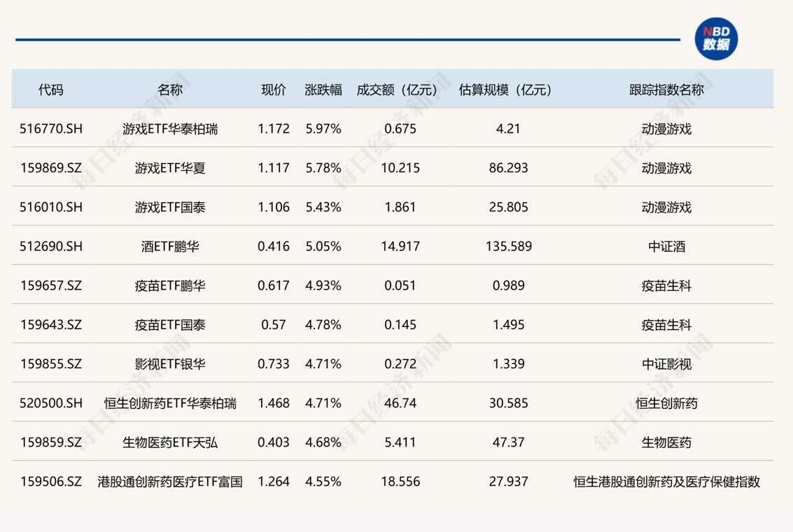This screenshot has width=793, height=532.
Task: Click 疫苗生科 in the 159657.SZ row
Action: click(666, 286)
